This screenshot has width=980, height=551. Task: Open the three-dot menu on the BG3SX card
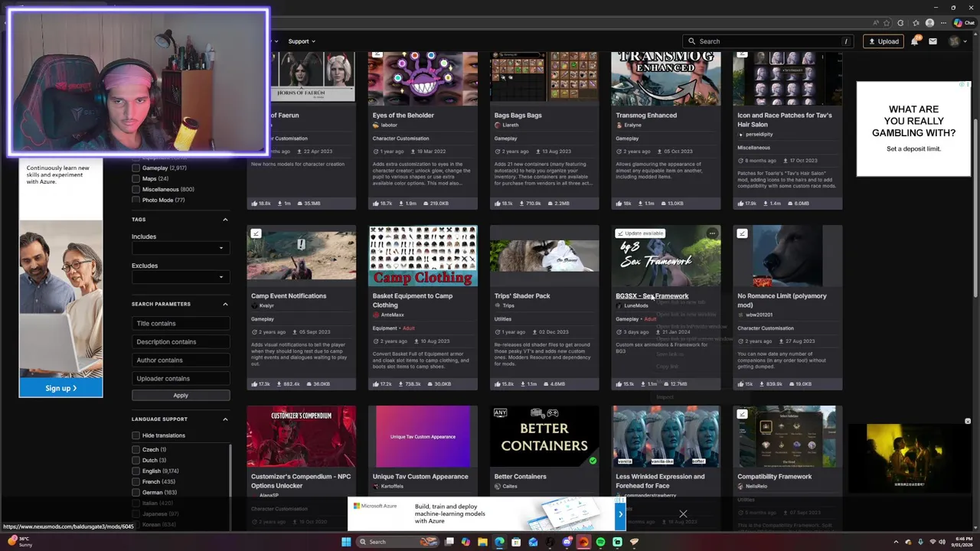tap(712, 233)
